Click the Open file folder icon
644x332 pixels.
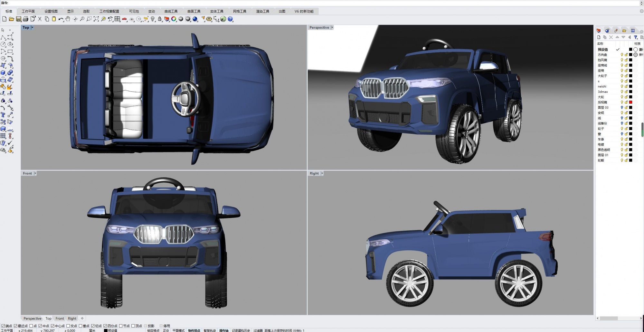click(x=11, y=19)
